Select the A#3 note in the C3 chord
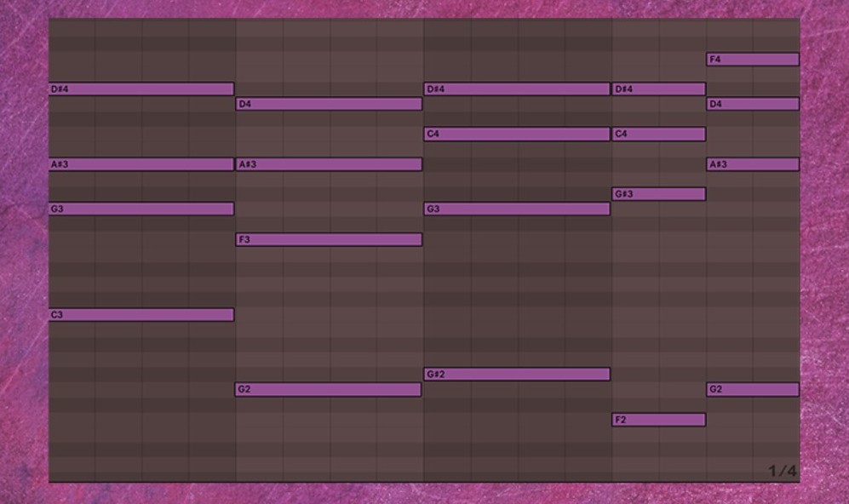849x504 pixels. coord(141,164)
